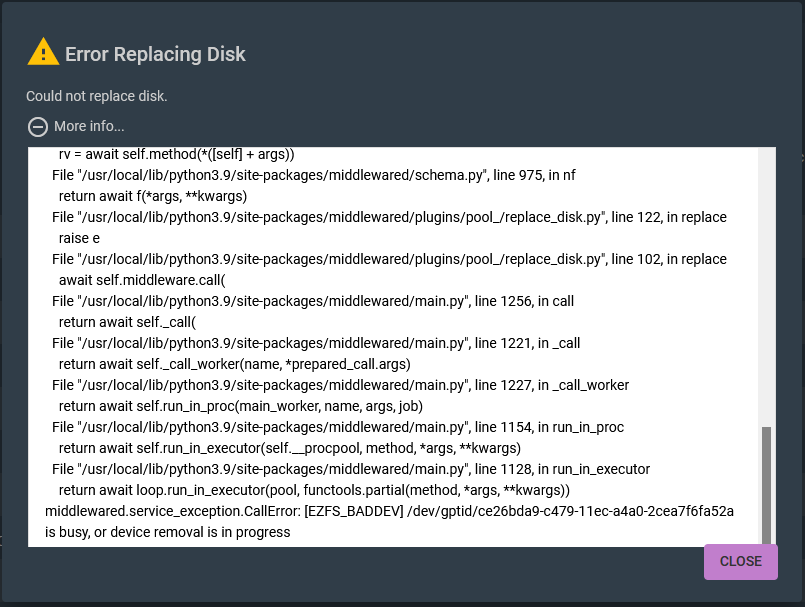Click the "rv = await self.method" line
The width and height of the screenshot is (805, 607).
point(176,155)
